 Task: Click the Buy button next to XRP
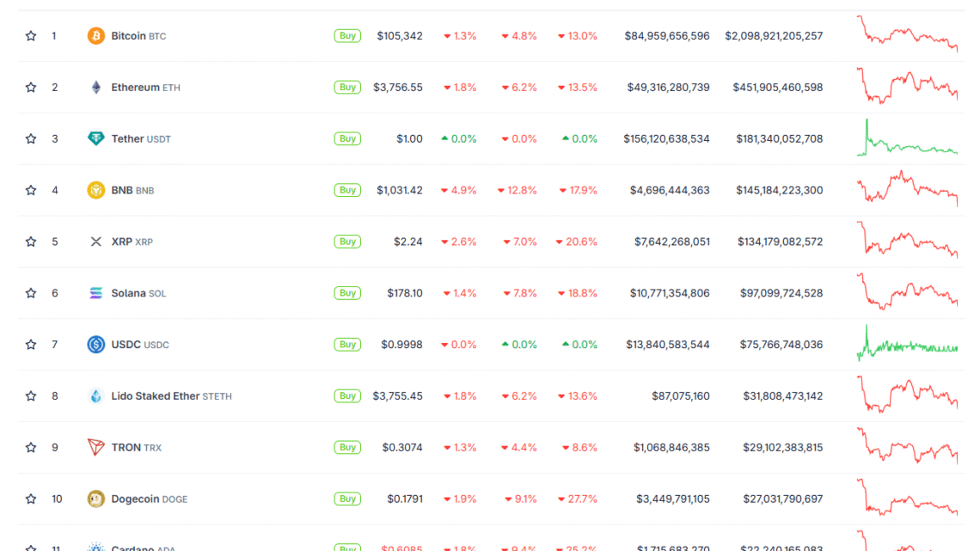click(346, 242)
